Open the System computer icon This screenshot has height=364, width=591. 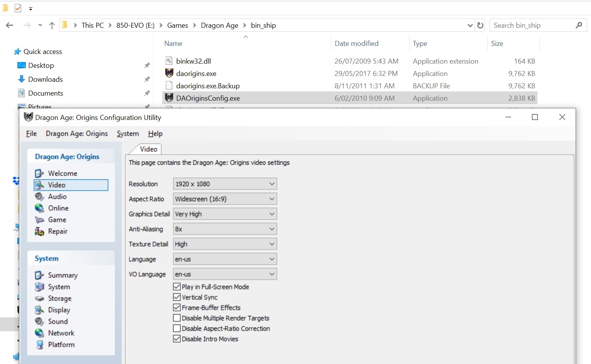tap(39, 287)
